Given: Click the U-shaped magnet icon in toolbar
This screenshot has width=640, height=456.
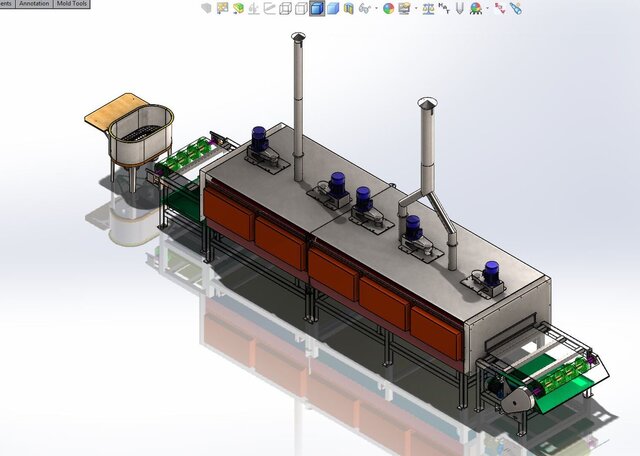Looking at the screenshot, I should [x=459, y=8].
